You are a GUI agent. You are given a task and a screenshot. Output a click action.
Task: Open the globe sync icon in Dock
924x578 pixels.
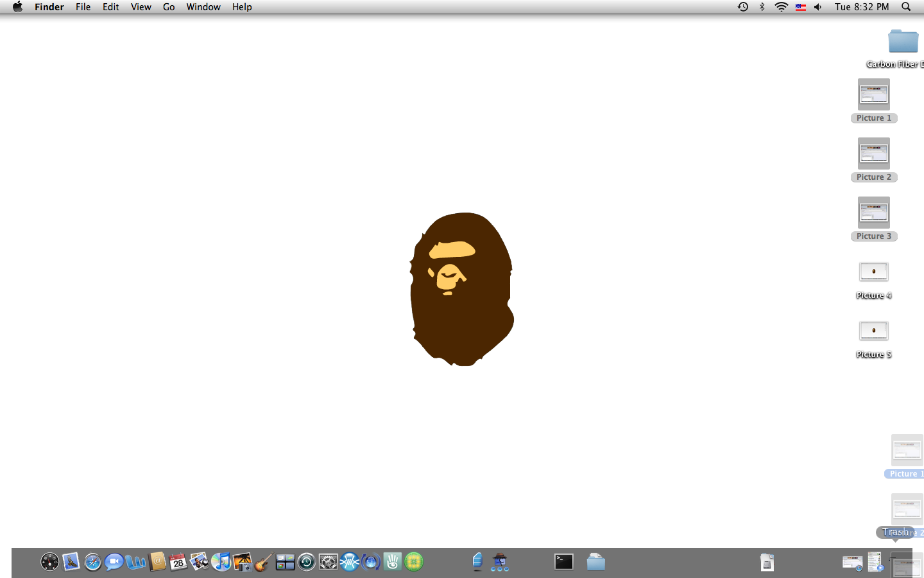(371, 562)
